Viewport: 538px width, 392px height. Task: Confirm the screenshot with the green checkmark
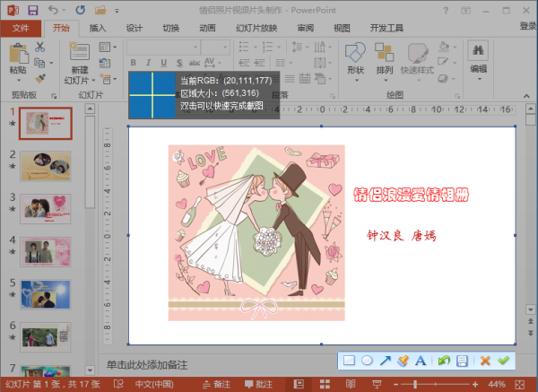[x=503, y=361]
